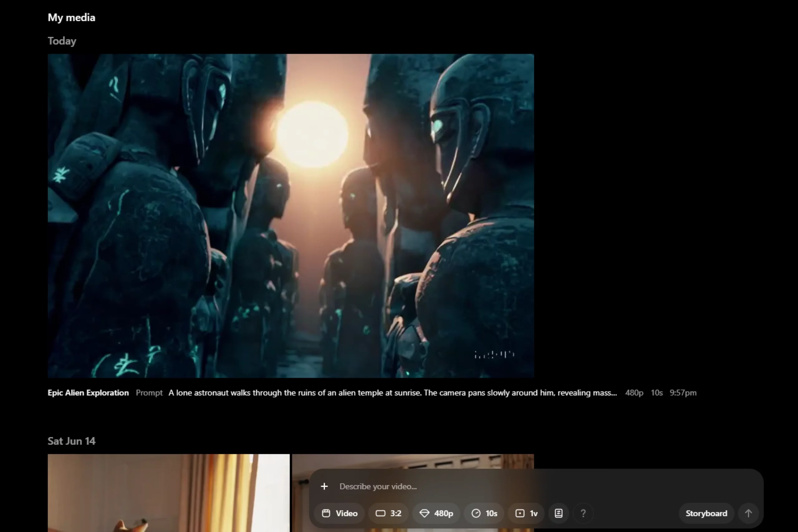Click the Today section header

pyautogui.click(x=62, y=41)
